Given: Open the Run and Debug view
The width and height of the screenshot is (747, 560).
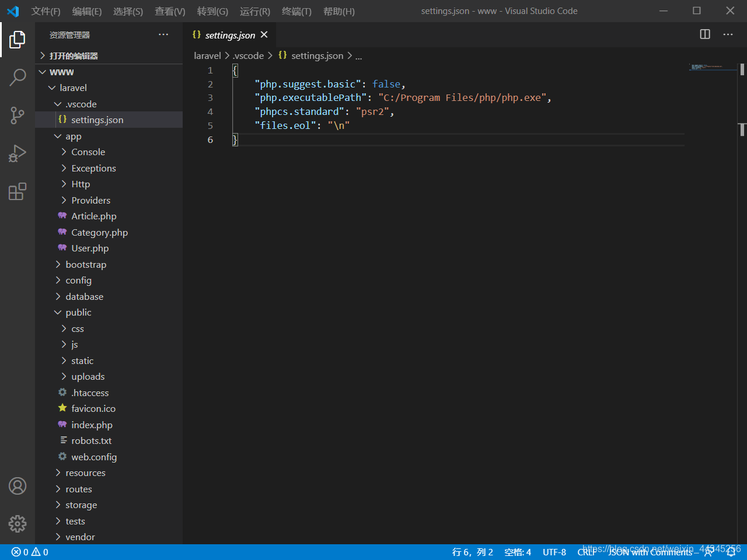Looking at the screenshot, I should coord(18,153).
